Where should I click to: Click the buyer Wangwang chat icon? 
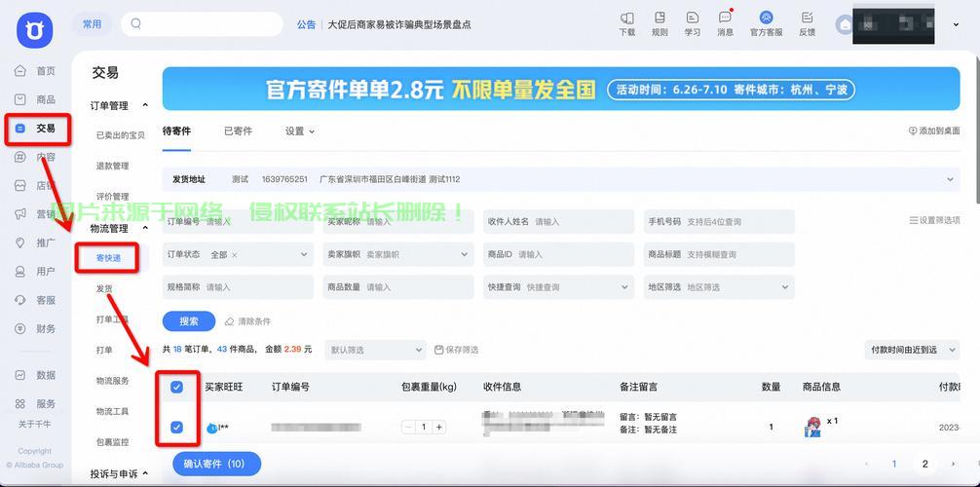(211, 429)
